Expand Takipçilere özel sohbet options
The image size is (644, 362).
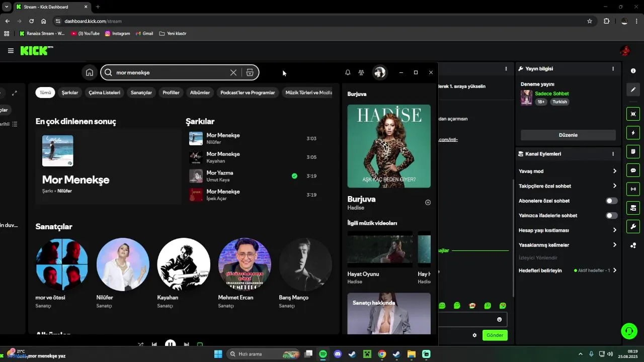point(567,186)
